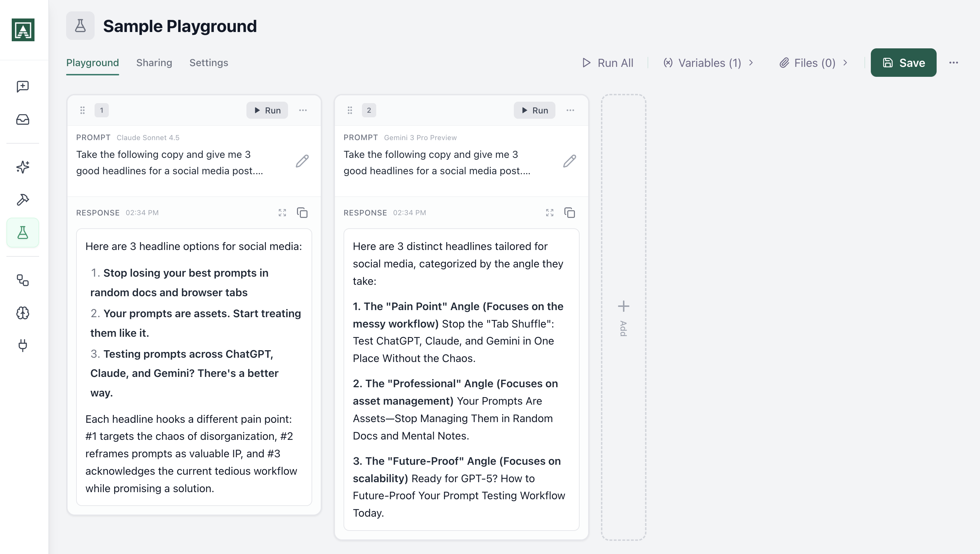Copy the Claude Sonnet 4.5 response
The height and width of the screenshot is (554, 980).
[302, 213]
